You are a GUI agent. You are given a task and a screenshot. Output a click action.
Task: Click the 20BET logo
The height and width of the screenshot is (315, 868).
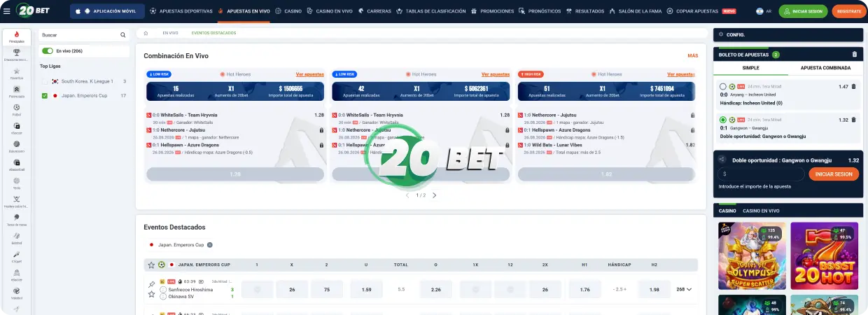pos(31,11)
